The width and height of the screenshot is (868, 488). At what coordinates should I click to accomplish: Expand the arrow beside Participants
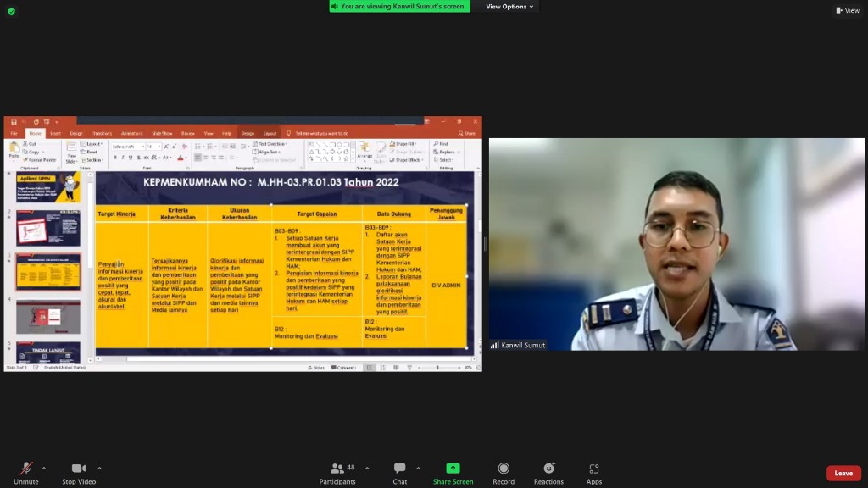pyautogui.click(x=367, y=468)
